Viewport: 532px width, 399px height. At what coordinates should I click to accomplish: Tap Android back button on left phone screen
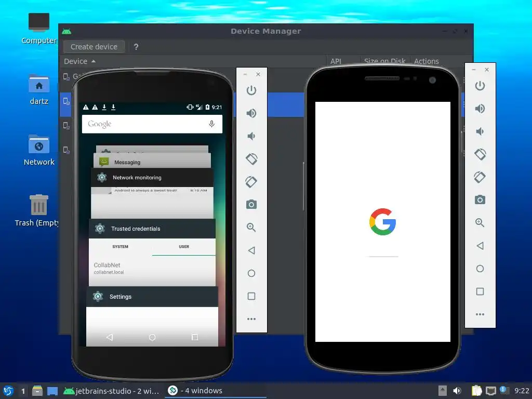coord(109,337)
